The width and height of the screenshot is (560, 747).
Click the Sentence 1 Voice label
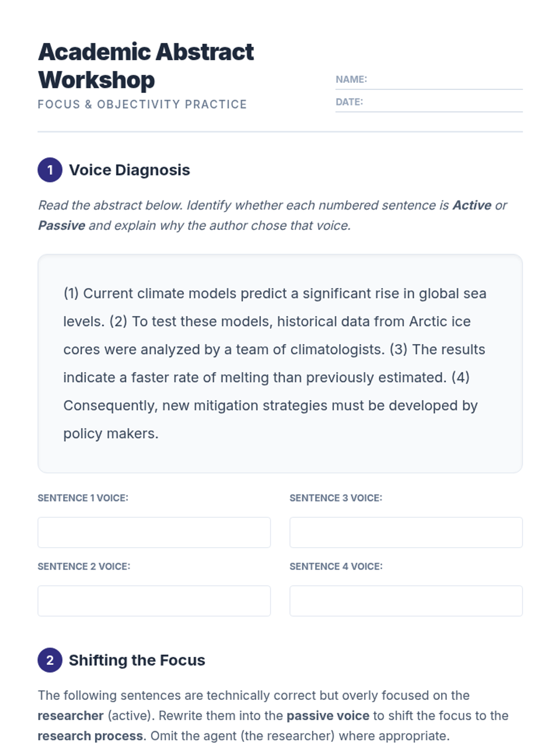[83, 498]
